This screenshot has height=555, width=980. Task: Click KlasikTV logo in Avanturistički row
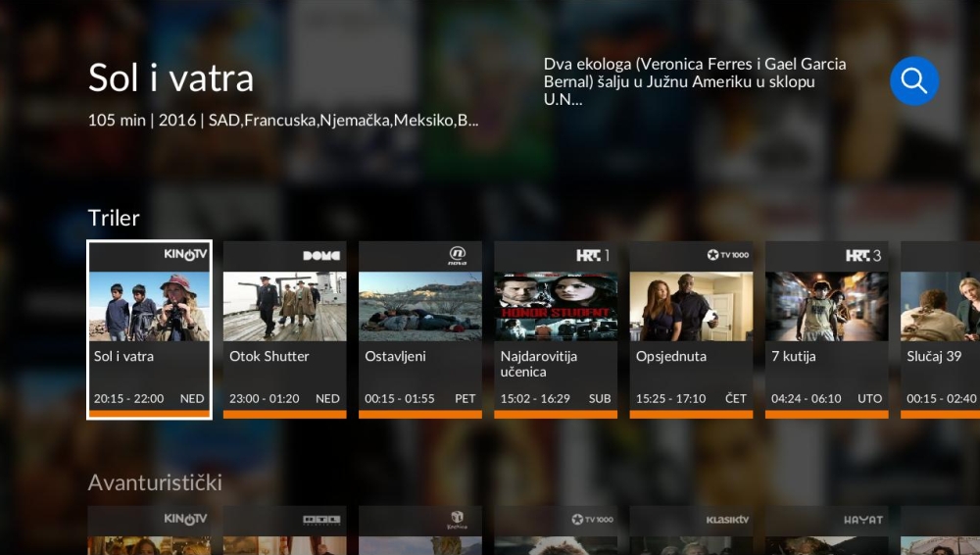coord(727,520)
